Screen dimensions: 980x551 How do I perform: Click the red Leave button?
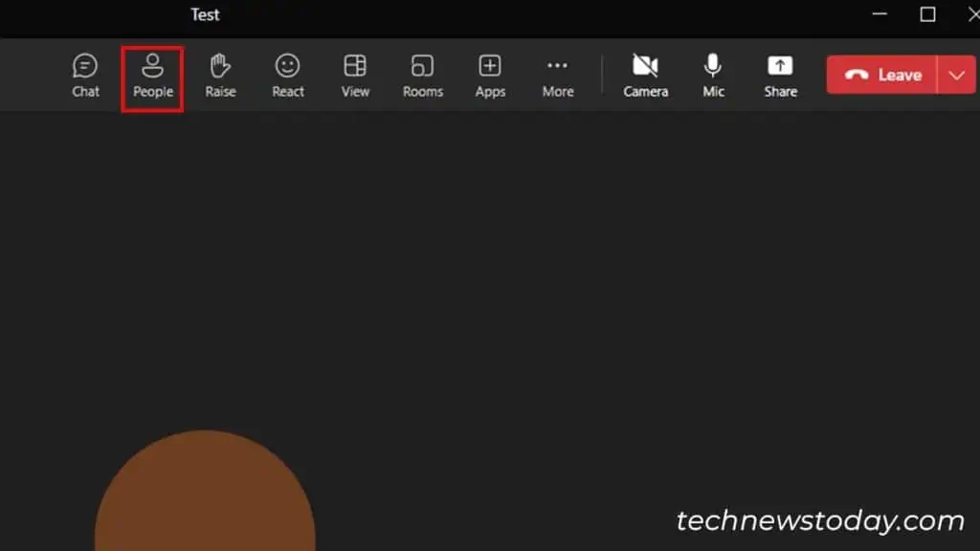click(884, 75)
